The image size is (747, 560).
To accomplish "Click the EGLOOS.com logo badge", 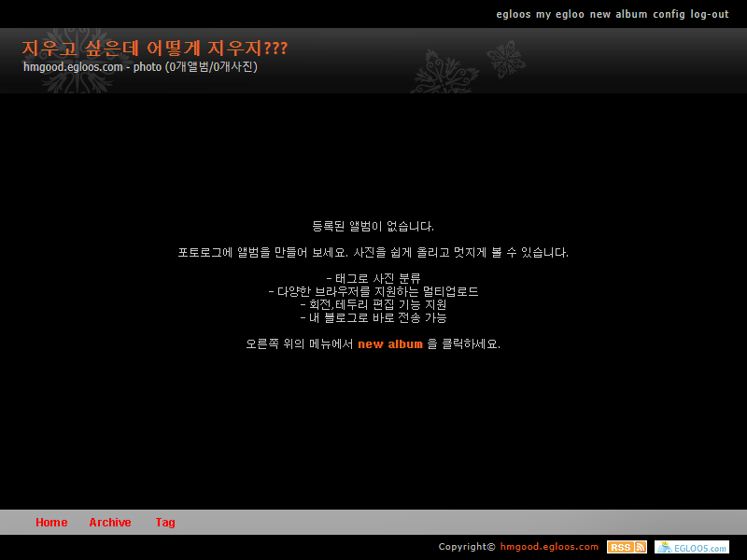I will (x=691, y=547).
